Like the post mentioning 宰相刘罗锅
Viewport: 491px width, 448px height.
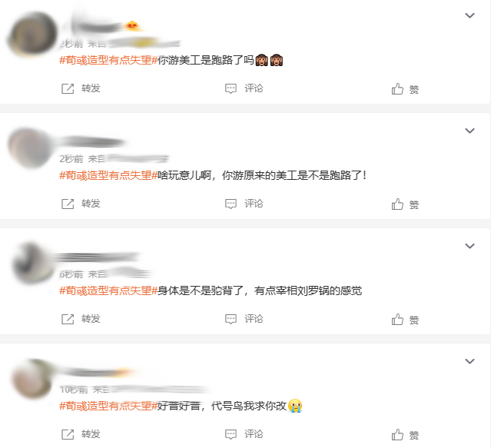tap(397, 320)
